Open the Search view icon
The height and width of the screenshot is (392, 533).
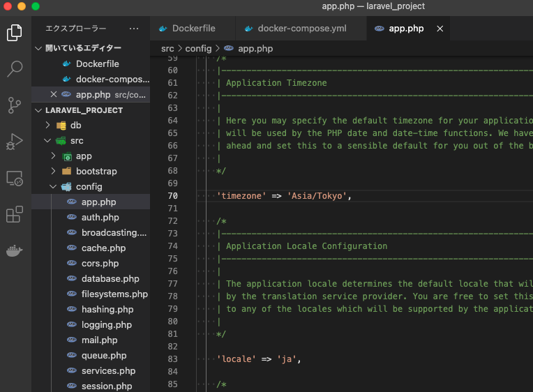click(15, 68)
